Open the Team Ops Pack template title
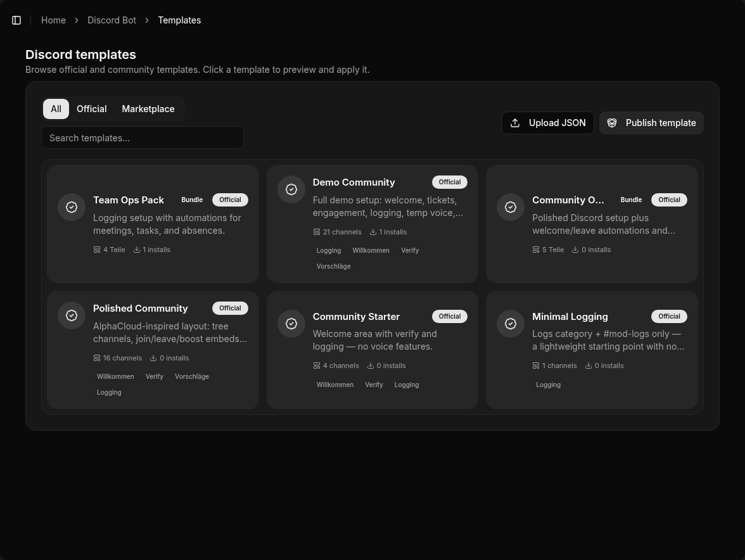This screenshot has width=745, height=560. click(x=128, y=200)
